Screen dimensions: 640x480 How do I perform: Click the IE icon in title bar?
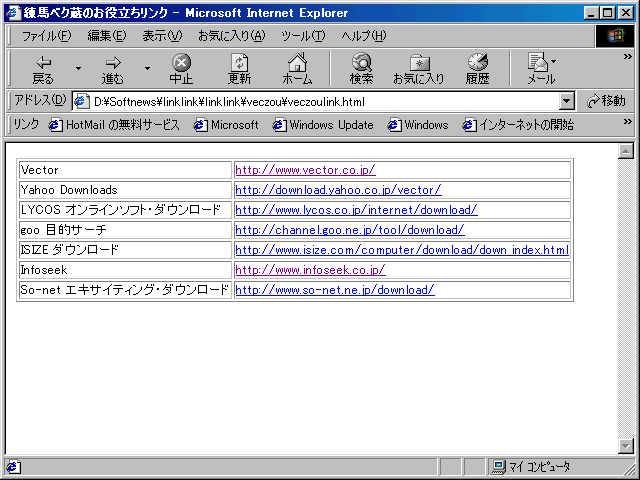(x=14, y=13)
